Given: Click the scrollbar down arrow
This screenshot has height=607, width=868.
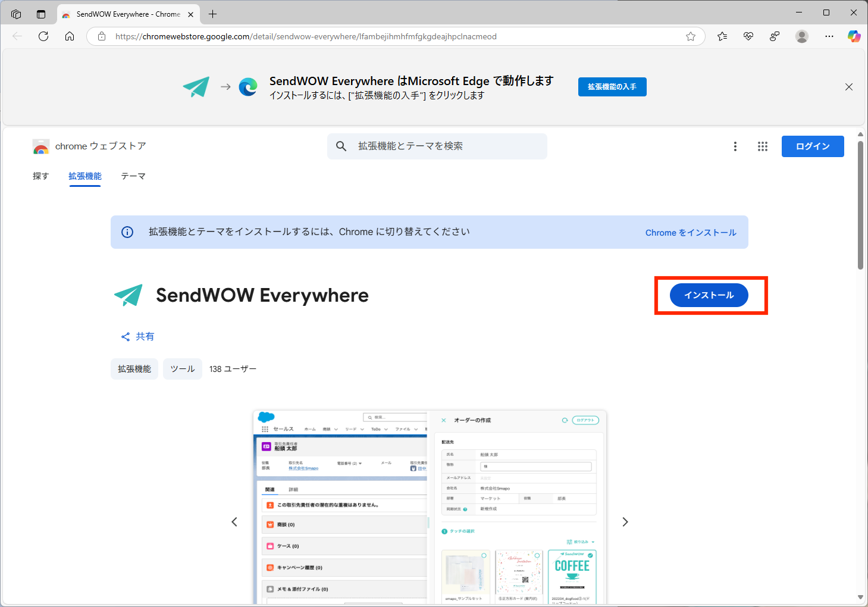Looking at the screenshot, I should click(860, 597).
